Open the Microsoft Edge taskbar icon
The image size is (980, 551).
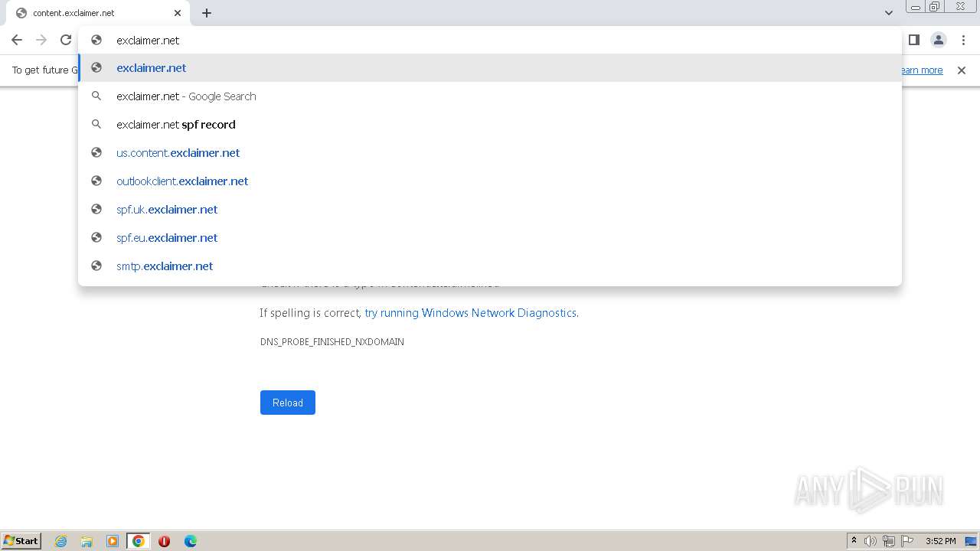pyautogui.click(x=191, y=541)
